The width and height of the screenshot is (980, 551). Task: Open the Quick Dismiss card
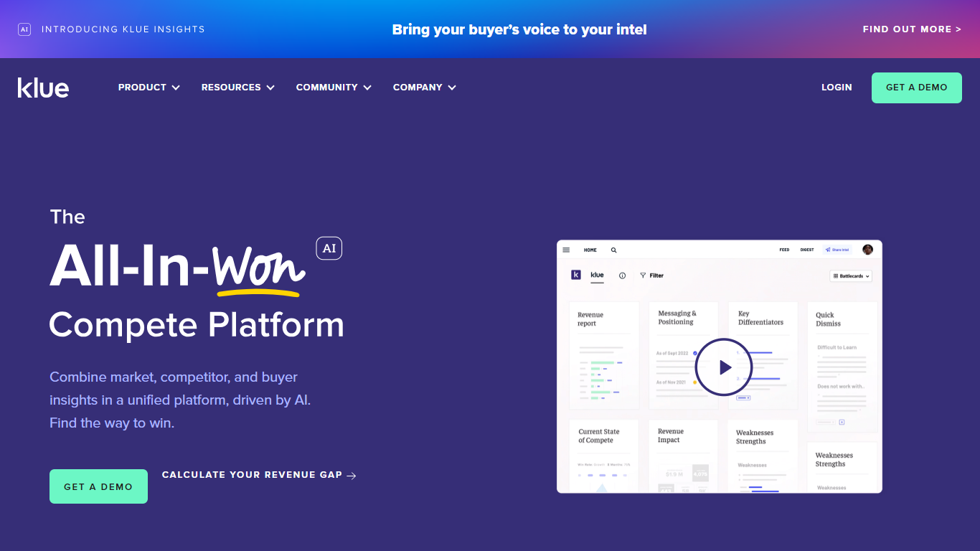(x=842, y=367)
